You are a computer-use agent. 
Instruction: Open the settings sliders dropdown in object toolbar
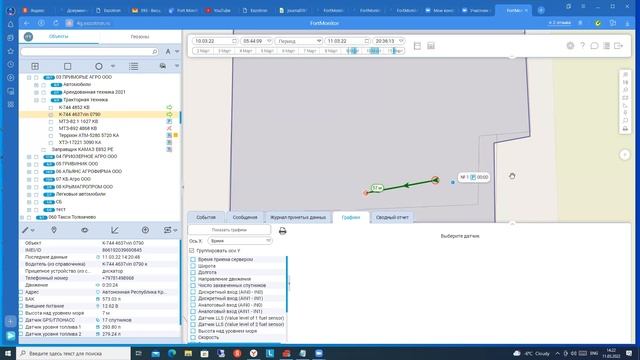click(170, 230)
